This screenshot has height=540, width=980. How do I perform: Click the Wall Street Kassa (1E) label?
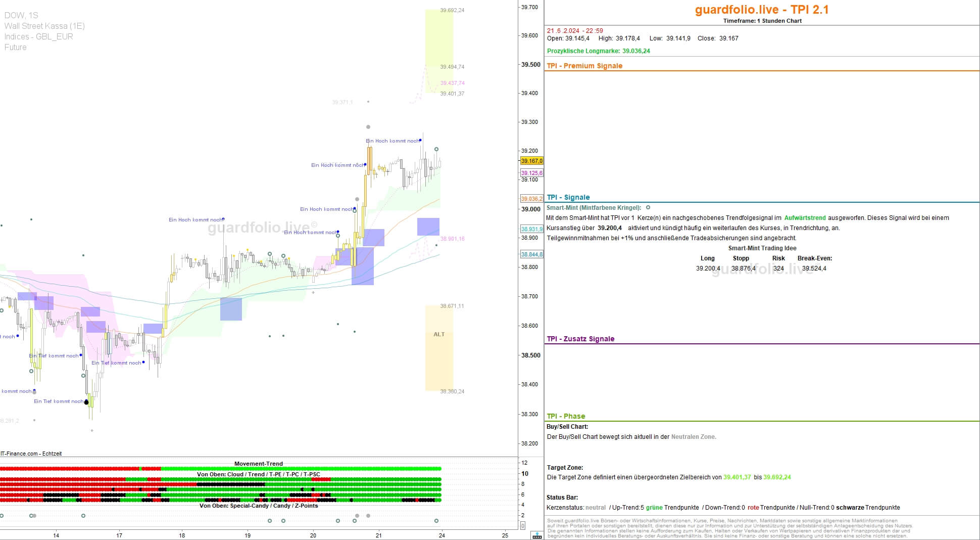44,26
